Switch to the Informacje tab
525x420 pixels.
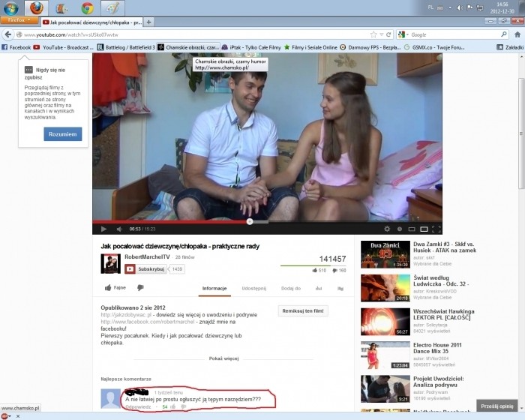214,288
